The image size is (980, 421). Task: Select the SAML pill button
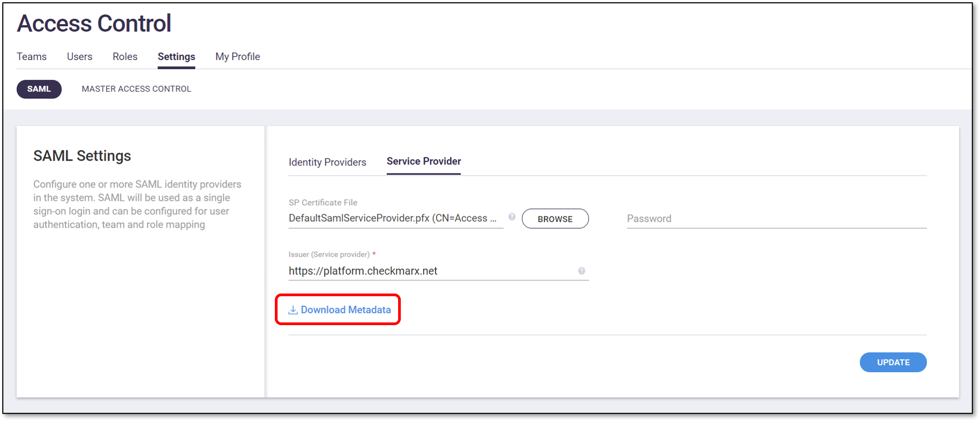pos(39,89)
